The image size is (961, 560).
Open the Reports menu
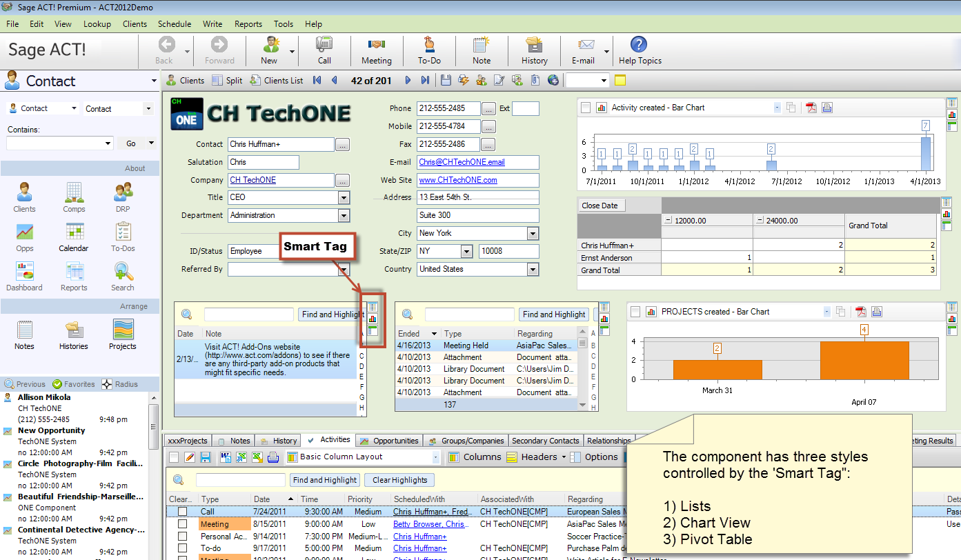coord(248,23)
